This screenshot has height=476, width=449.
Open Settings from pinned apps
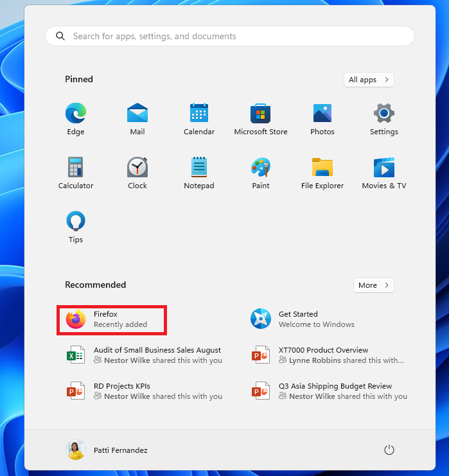click(x=383, y=119)
